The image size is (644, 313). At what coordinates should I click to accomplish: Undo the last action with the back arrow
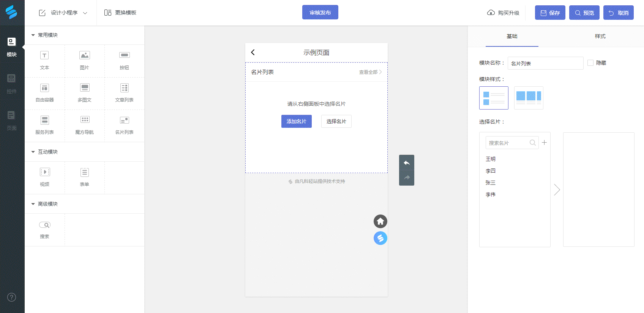click(x=407, y=163)
